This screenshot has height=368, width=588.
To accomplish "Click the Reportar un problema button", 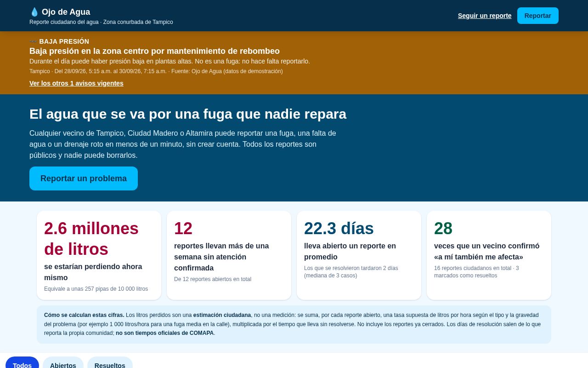I will [x=84, y=178].
